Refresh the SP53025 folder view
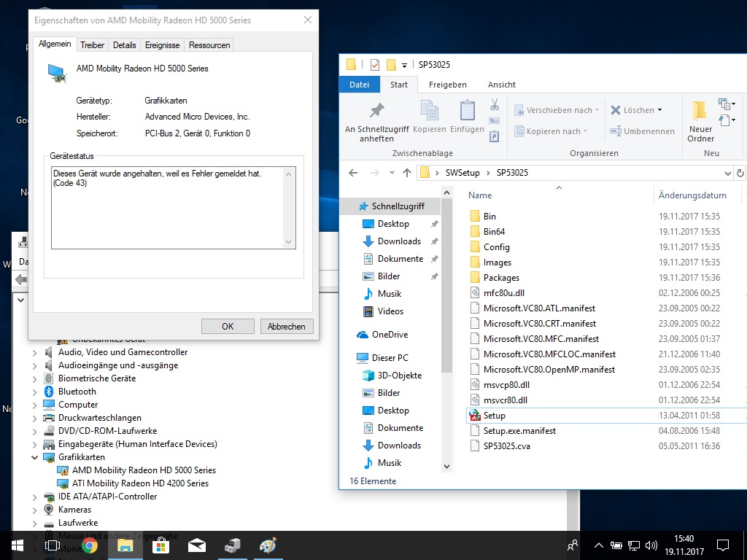Image resolution: width=747 pixels, height=560 pixels. 740,173
